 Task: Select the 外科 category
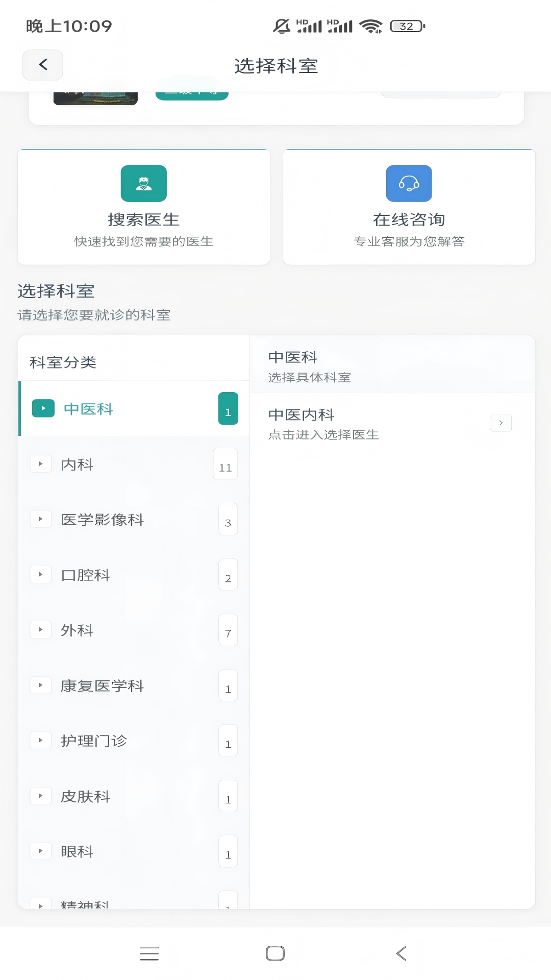click(134, 630)
